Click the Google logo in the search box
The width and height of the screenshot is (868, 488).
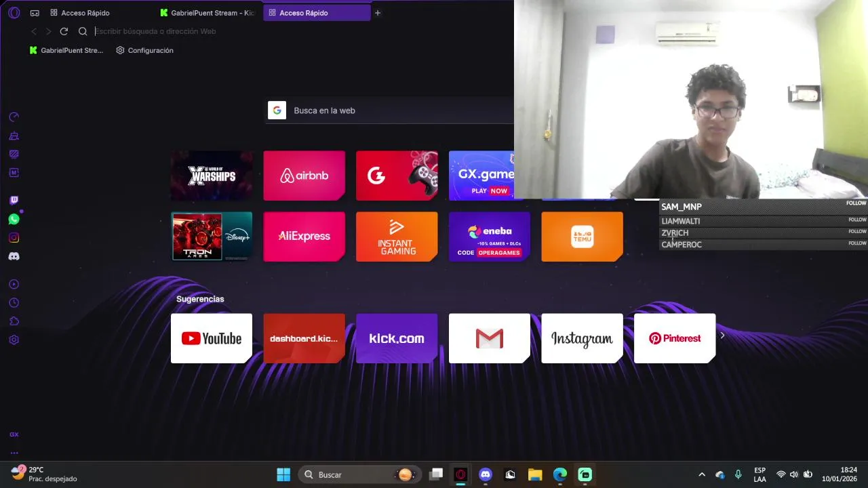coord(277,110)
